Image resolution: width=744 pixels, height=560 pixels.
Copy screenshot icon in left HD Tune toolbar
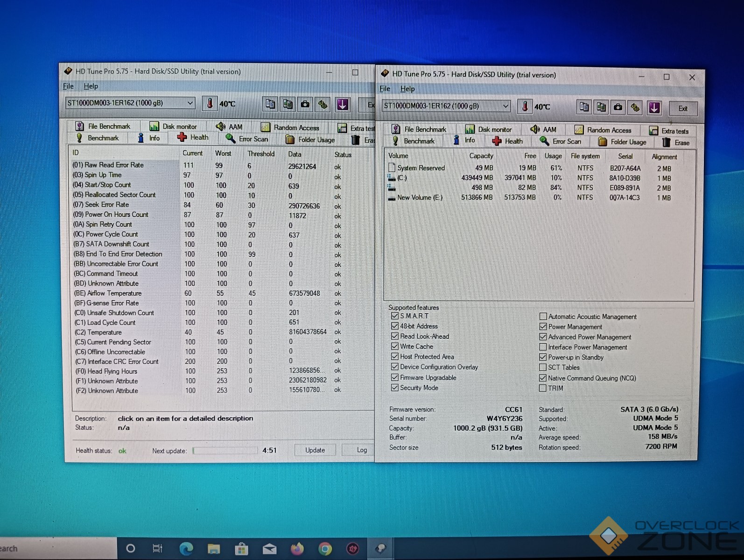(288, 104)
